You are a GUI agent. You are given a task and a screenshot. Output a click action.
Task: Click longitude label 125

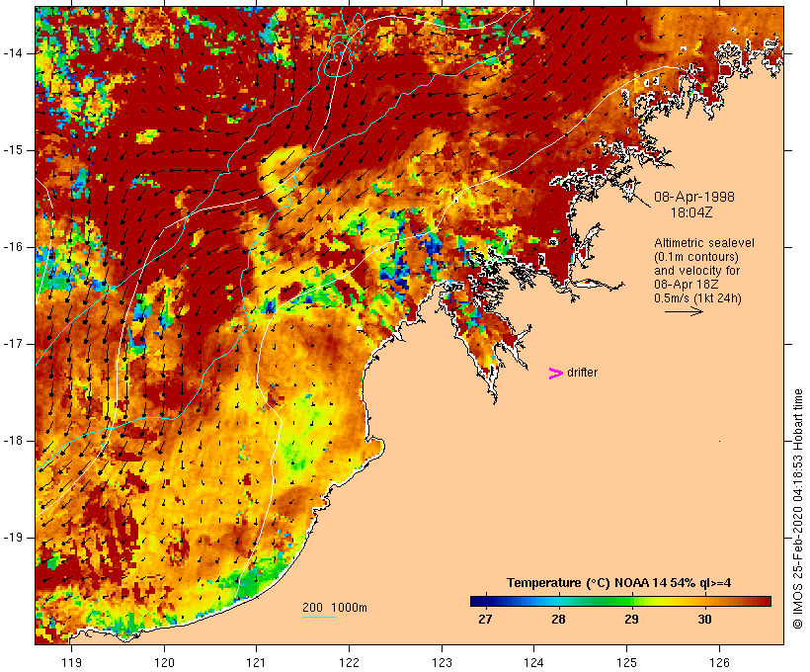(626, 662)
